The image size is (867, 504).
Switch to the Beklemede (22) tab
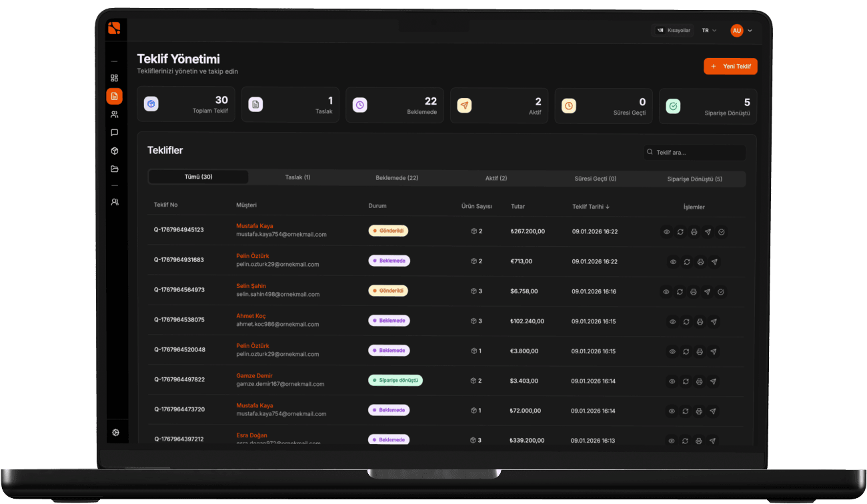pyautogui.click(x=397, y=178)
